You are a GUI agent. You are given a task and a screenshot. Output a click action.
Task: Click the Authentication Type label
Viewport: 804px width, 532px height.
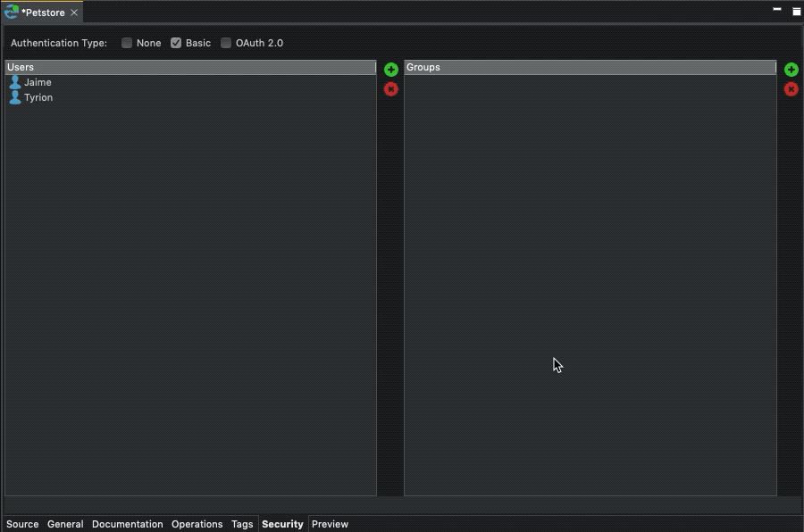coord(59,43)
